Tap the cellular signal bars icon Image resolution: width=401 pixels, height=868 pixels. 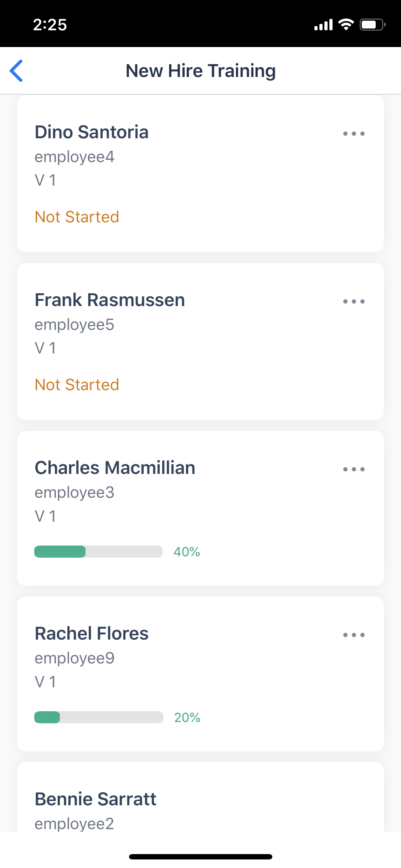pos(323,25)
